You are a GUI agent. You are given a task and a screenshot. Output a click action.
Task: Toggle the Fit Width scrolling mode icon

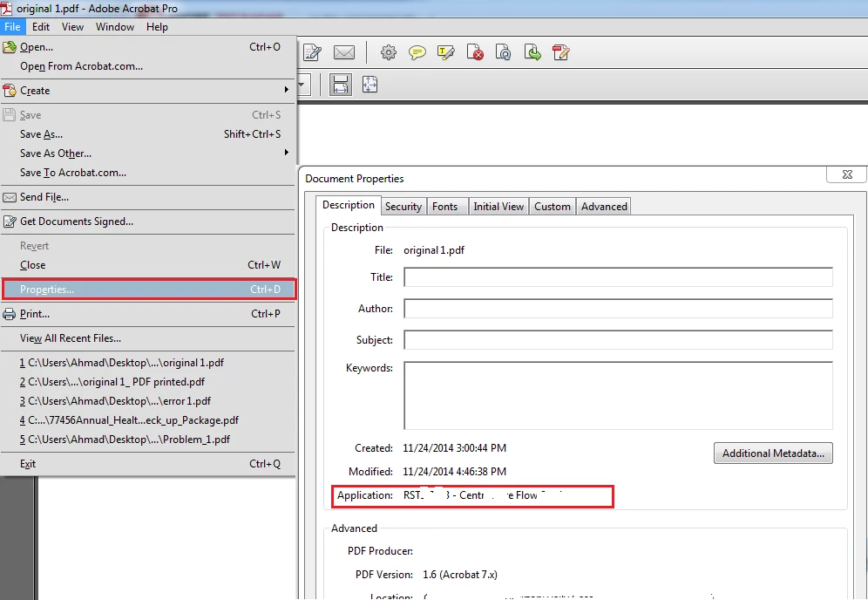tap(341, 85)
